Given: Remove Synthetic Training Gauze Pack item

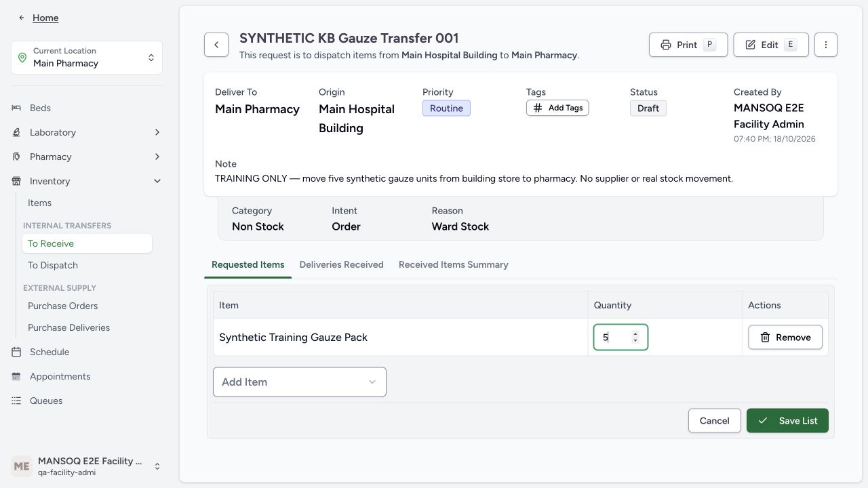Looking at the screenshot, I should [785, 338].
